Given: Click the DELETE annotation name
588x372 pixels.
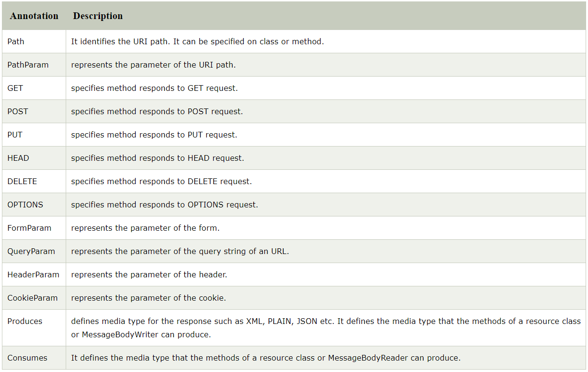Looking at the screenshot, I should (x=22, y=181).
